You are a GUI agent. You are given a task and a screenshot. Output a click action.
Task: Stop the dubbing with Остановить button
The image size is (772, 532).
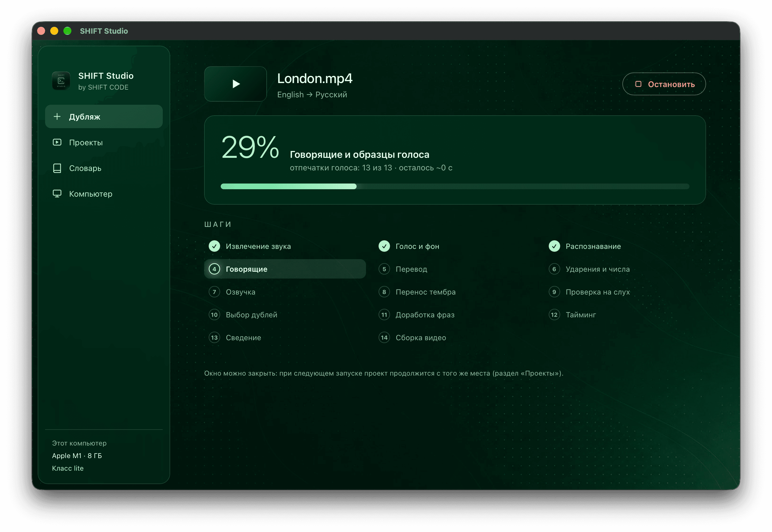coord(664,84)
